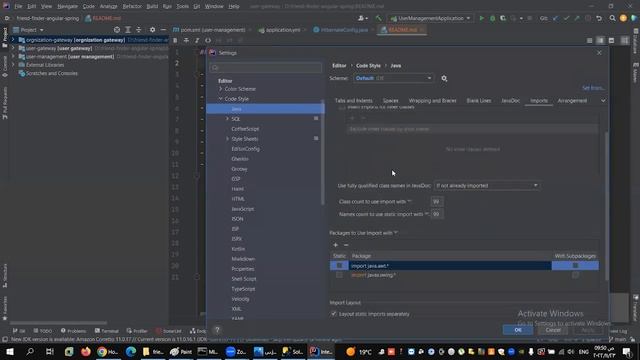Collapse Code Style tree node
This screenshot has width=640, height=360.
[x=221, y=99]
